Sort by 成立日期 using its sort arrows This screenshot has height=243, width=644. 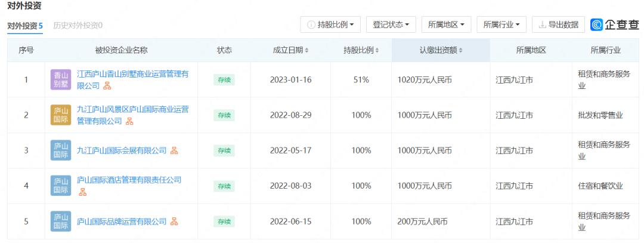click(306, 51)
